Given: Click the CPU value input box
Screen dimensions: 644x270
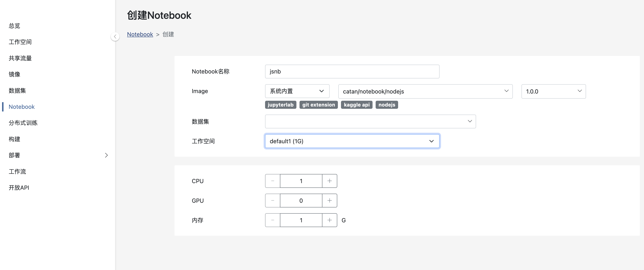Looking at the screenshot, I should pos(301,181).
